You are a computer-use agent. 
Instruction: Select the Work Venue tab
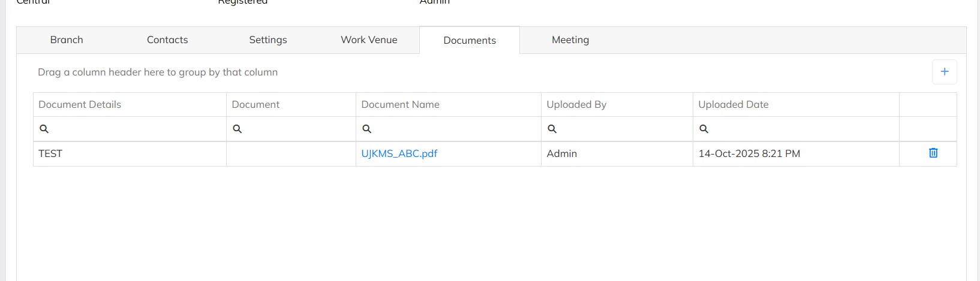tap(369, 40)
